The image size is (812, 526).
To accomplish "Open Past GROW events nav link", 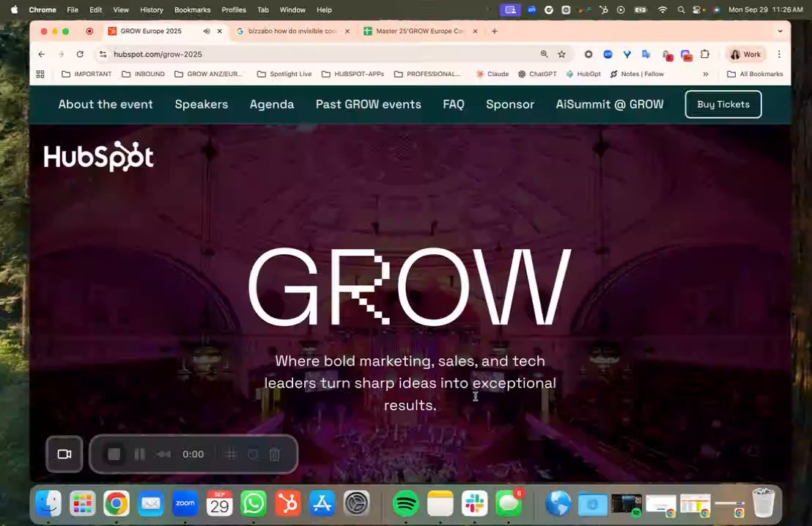I will 369,104.
